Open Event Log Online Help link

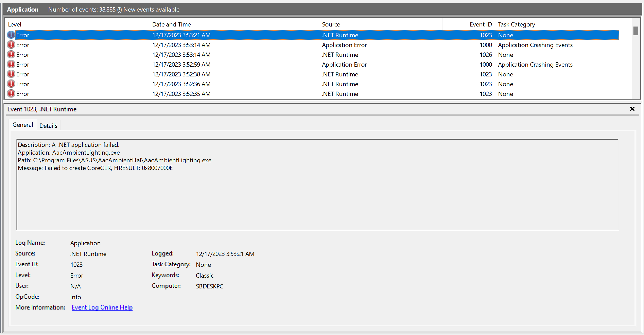[x=102, y=307]
